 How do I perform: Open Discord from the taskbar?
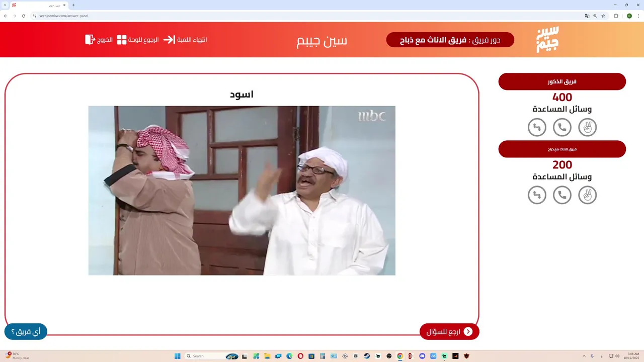(422, 356)
